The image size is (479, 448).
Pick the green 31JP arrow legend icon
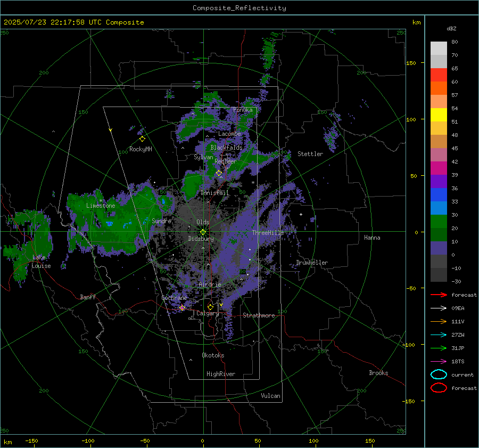439,348
